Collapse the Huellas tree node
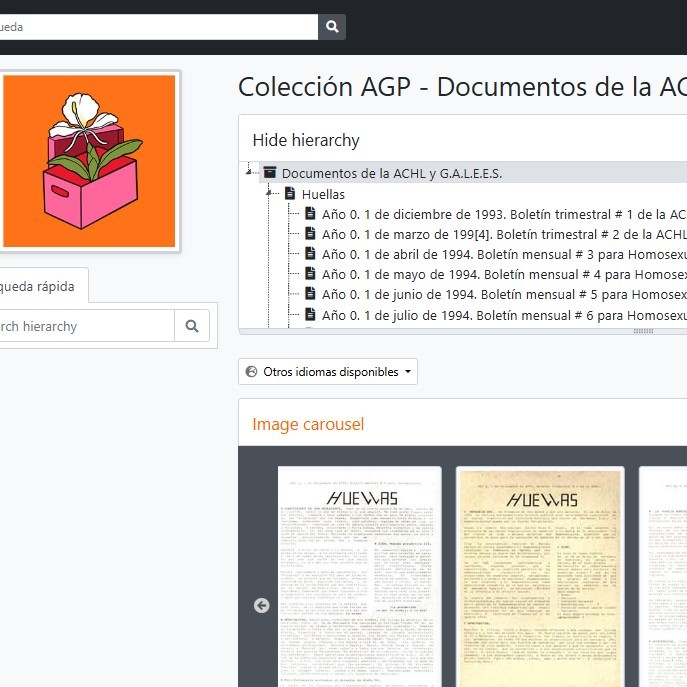 pyautogui.click(x=270, y=194)
